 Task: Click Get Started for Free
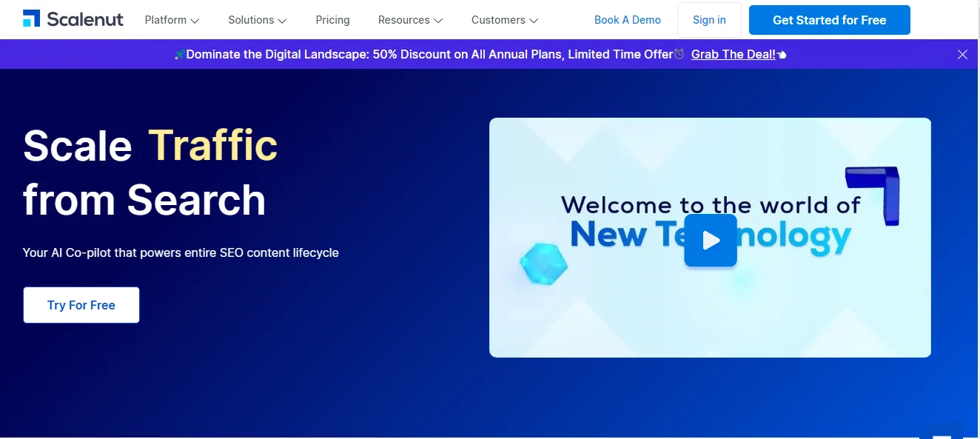(x=829, y=20)
